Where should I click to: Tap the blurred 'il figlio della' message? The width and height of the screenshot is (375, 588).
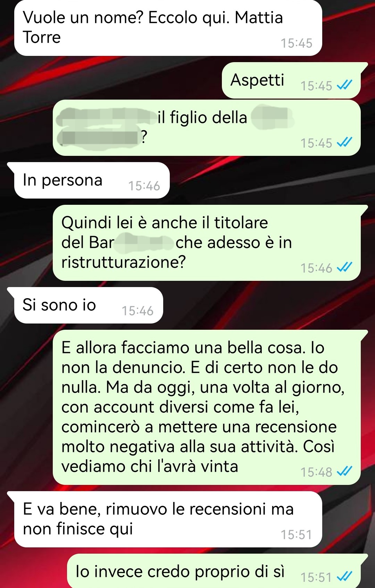[x=207, y=128]
